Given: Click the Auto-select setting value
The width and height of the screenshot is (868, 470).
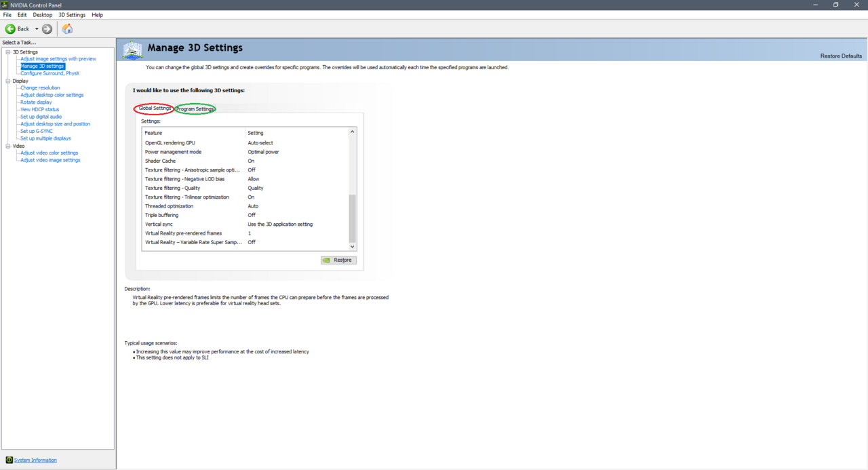Looking at the screenshot, I should point(260,143).
